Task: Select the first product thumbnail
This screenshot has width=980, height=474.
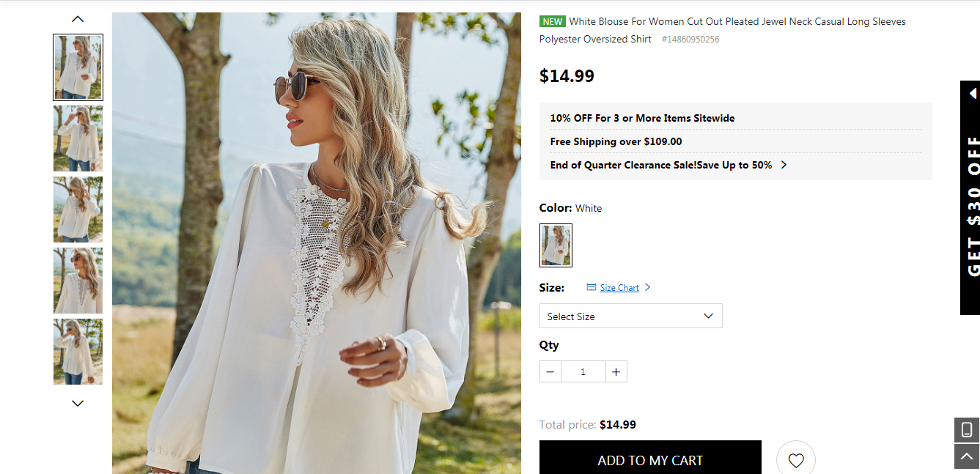Action: click(78, 67)
